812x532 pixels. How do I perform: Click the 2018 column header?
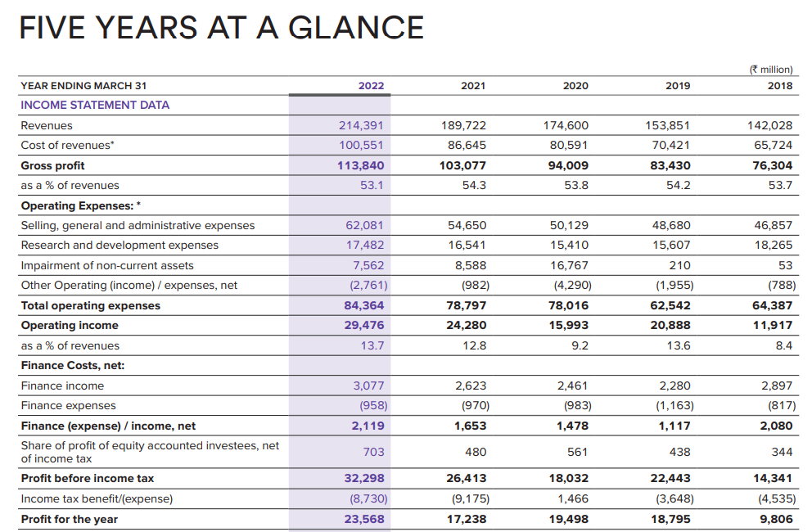click(780, 86)
